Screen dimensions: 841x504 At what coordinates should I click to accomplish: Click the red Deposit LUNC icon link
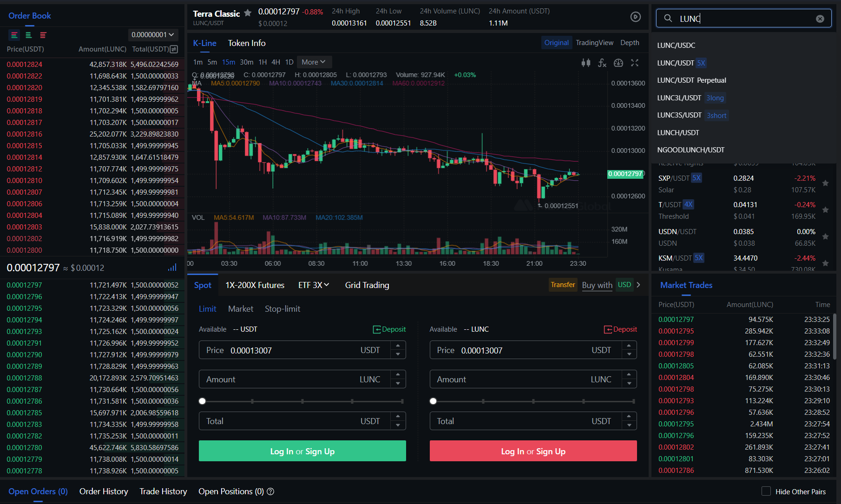(620, 329)
